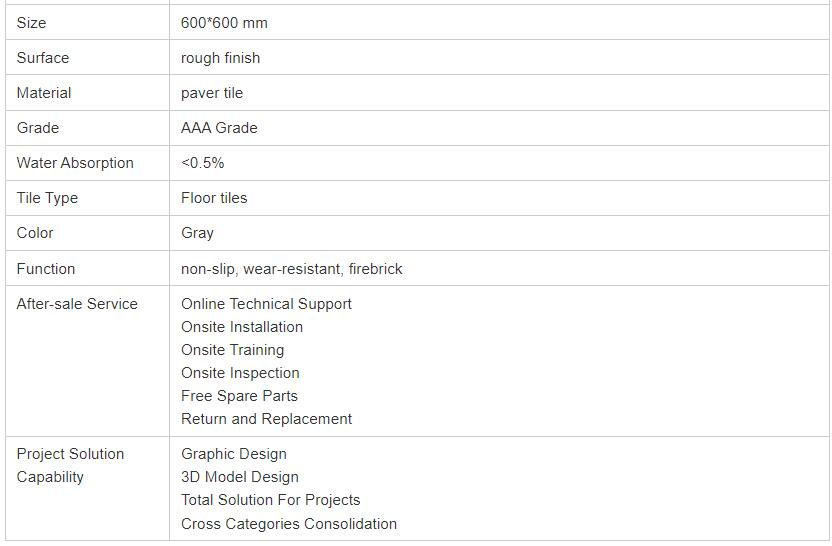Select the "<0.5%" absorption value
Screen dimensions: 832x546
click(202, 163)
